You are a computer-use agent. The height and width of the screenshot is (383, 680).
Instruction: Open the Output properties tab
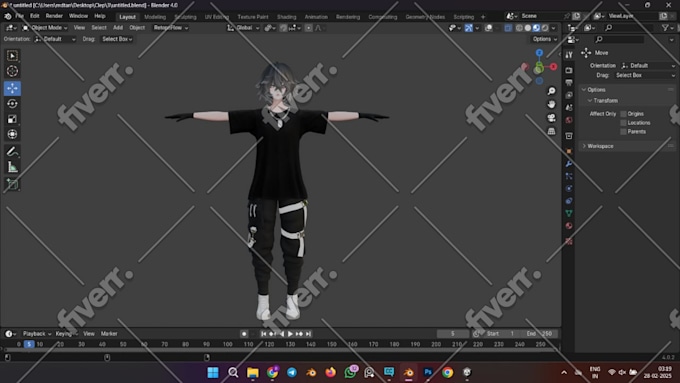tap(569, 82)
